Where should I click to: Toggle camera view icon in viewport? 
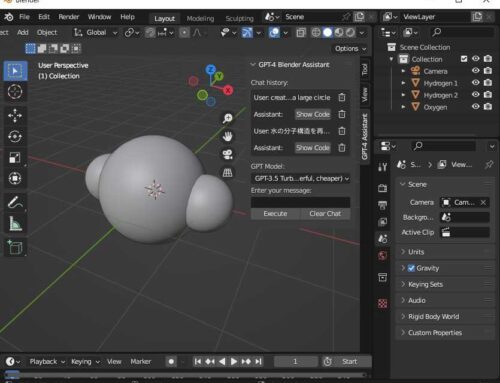click(x=228, y=154)
